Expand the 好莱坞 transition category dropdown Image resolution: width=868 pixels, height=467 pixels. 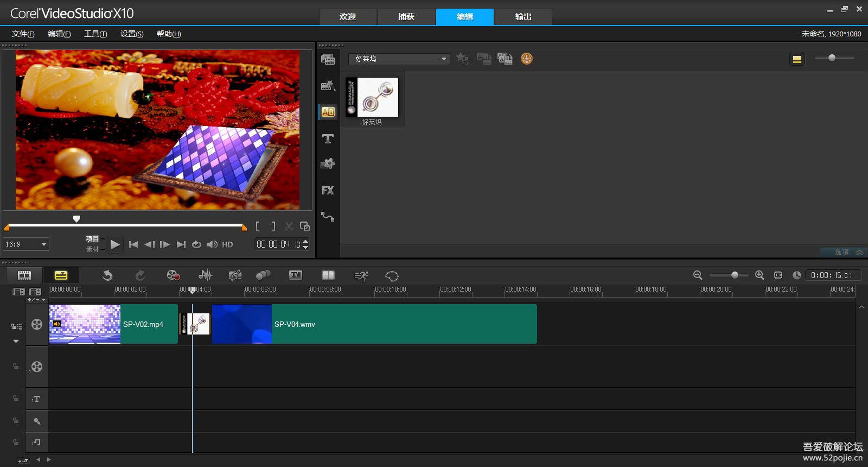tap(444, 59)
